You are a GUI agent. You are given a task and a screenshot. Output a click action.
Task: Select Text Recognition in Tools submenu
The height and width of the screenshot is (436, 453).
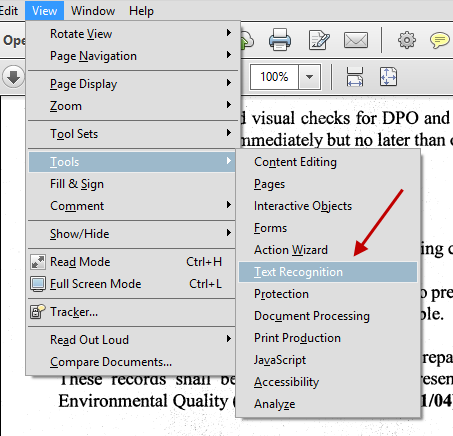[x=328, y=272]
